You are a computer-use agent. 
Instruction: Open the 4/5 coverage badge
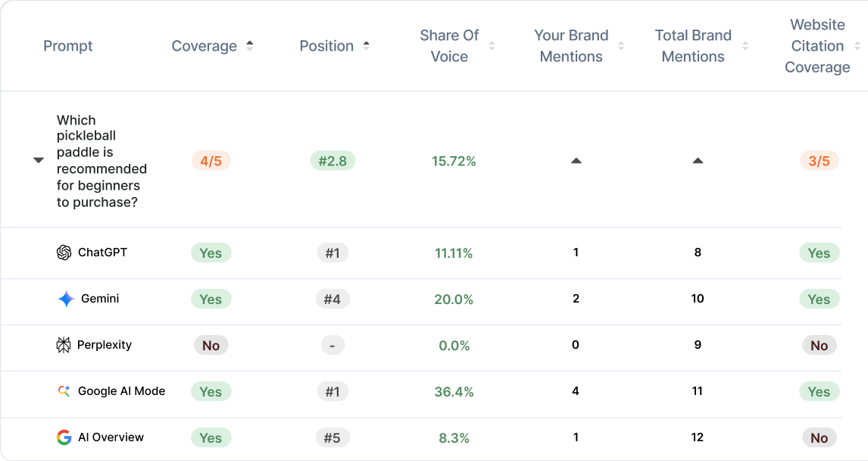point(211,162)
